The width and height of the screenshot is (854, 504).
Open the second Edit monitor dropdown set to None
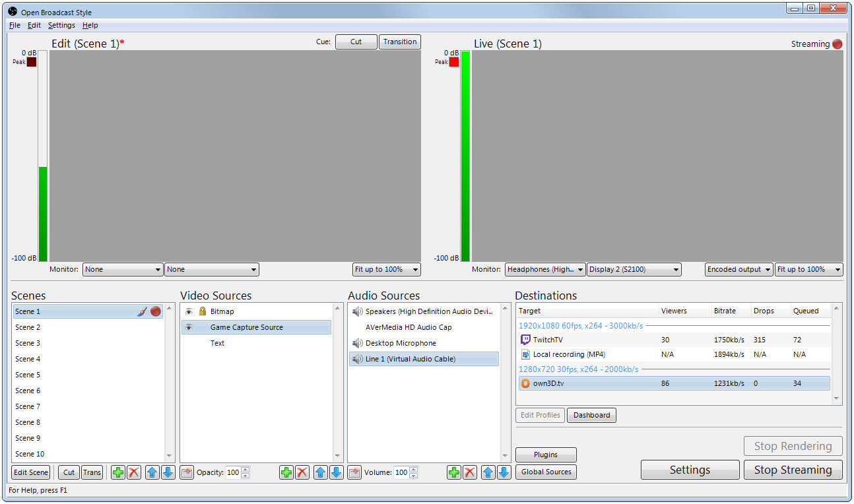212,269
